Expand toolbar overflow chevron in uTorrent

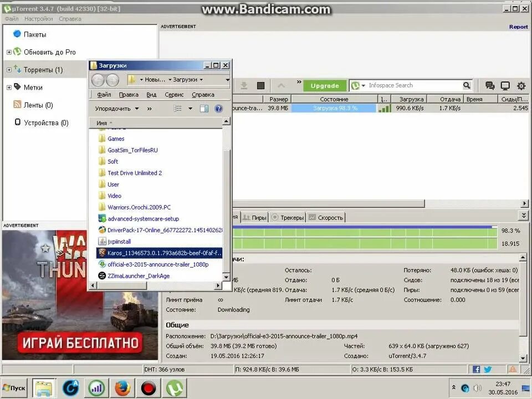coord(299,82)
